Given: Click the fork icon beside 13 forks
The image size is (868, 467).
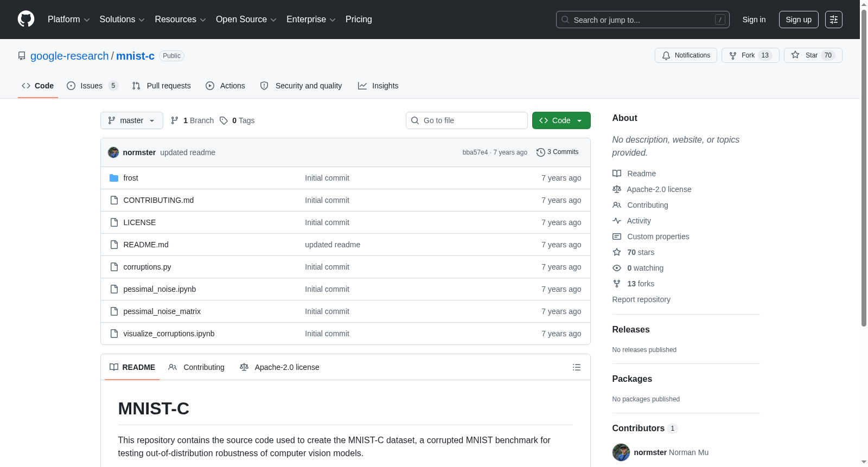Looking at the screenshot, I should pos(617,284).
